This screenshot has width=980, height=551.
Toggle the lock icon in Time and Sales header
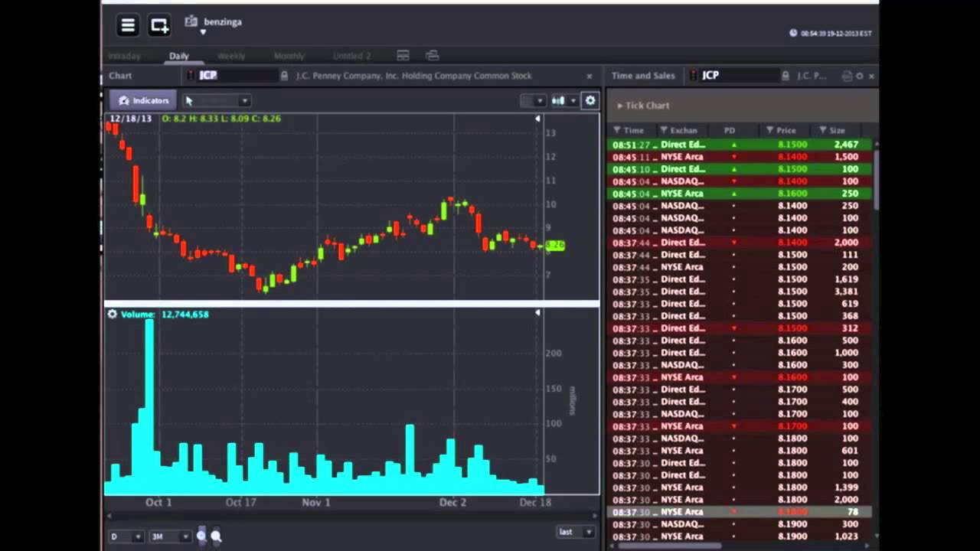tap(786, 76)
